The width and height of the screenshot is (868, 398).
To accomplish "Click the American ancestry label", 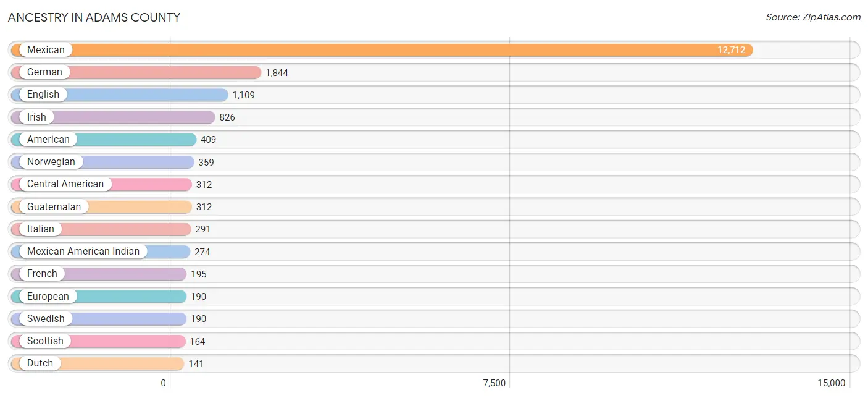I will (48, 140).
